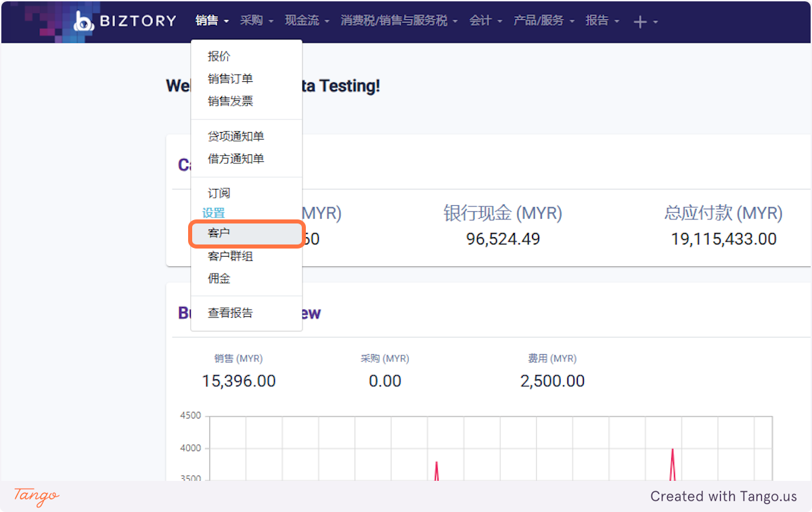Viewport: 812px width, 512px height.
Task: Click the 费用 (MYR) label
Action: (x=552, y=359)
